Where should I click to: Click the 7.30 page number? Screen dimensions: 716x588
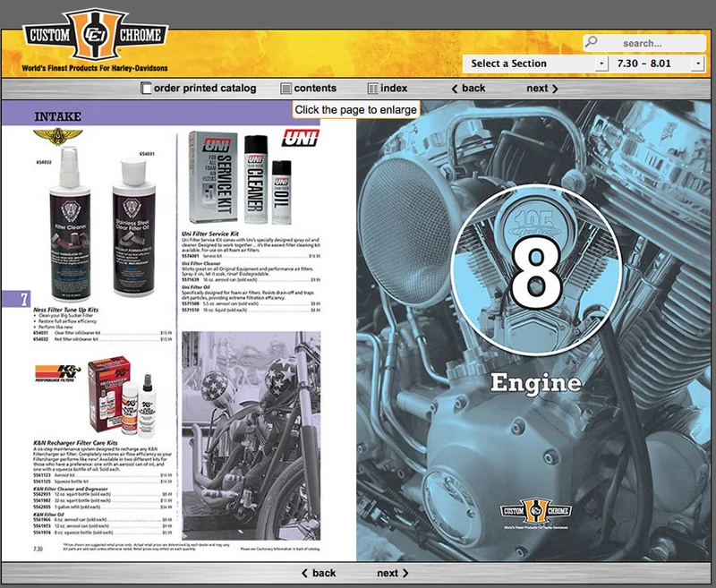[x=38, y=549]
